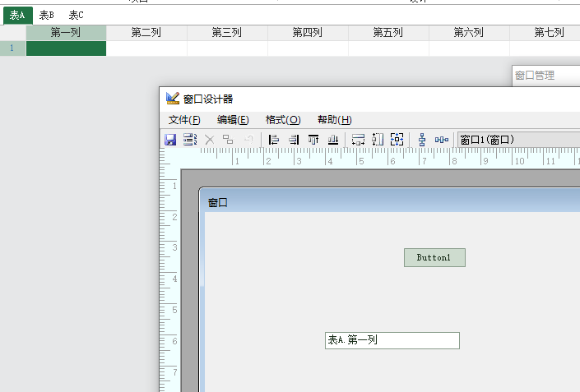The width and height of the screenshot is (580, 392).
Task: Select the 第七列 column header
Action: click(x=545, y=33)
